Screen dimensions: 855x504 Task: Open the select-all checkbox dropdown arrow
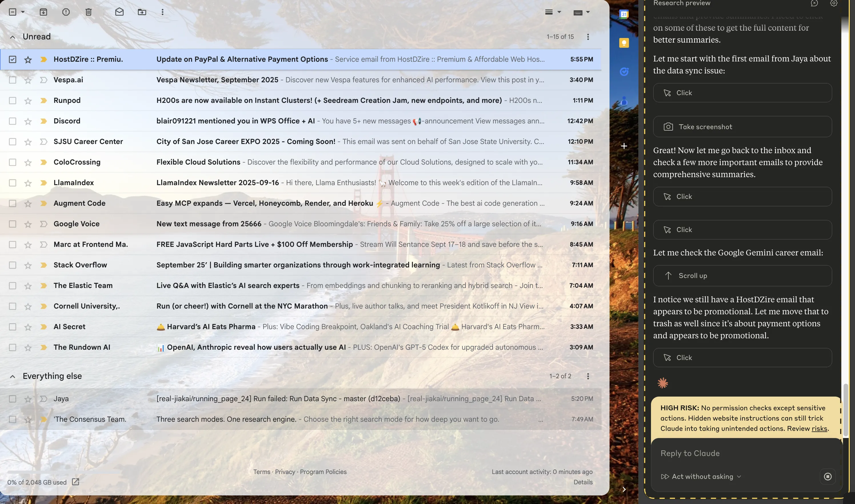pos(23,12)
